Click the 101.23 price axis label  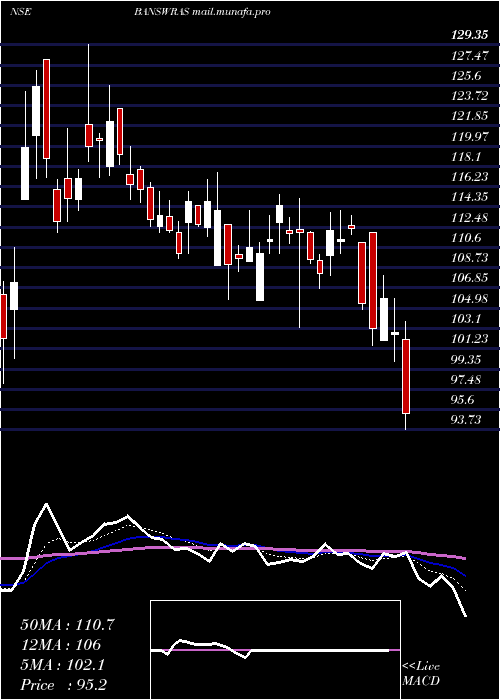point(469,339)
